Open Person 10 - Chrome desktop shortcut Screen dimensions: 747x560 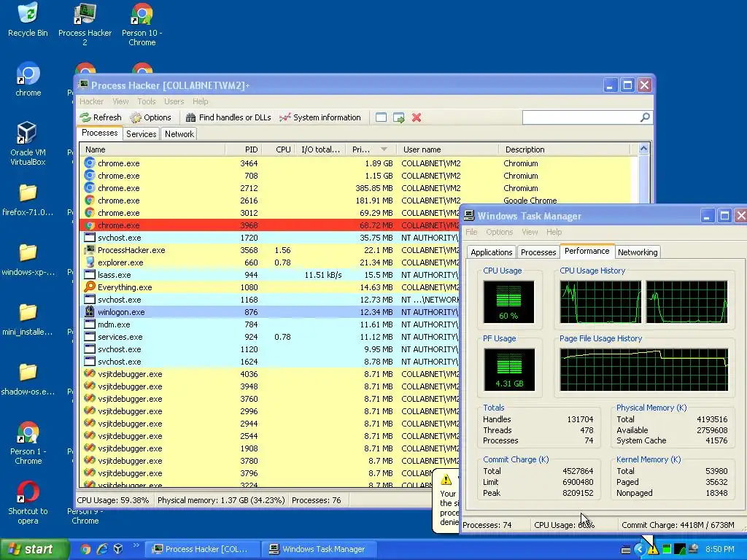142,24
